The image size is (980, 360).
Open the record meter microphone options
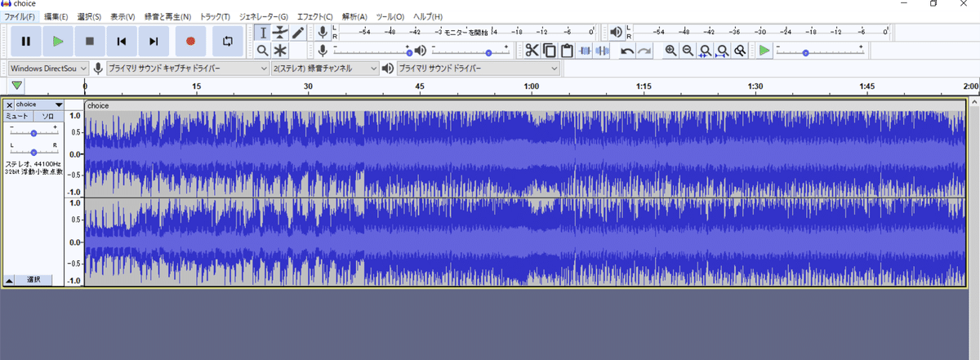coord(323,33)
